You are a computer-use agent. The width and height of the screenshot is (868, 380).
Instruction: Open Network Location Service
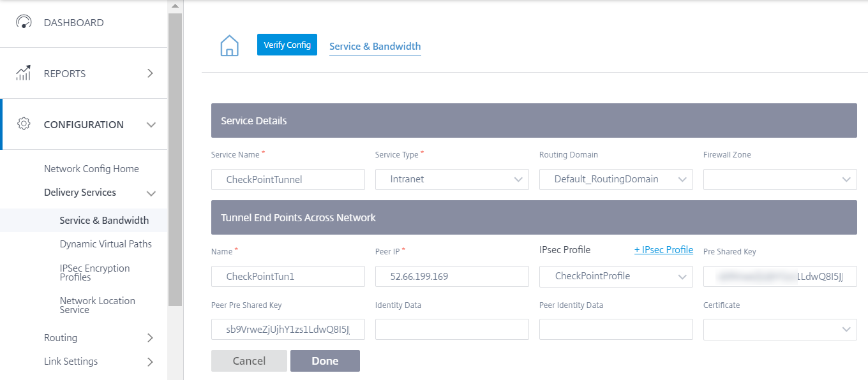tap(98, 305)
